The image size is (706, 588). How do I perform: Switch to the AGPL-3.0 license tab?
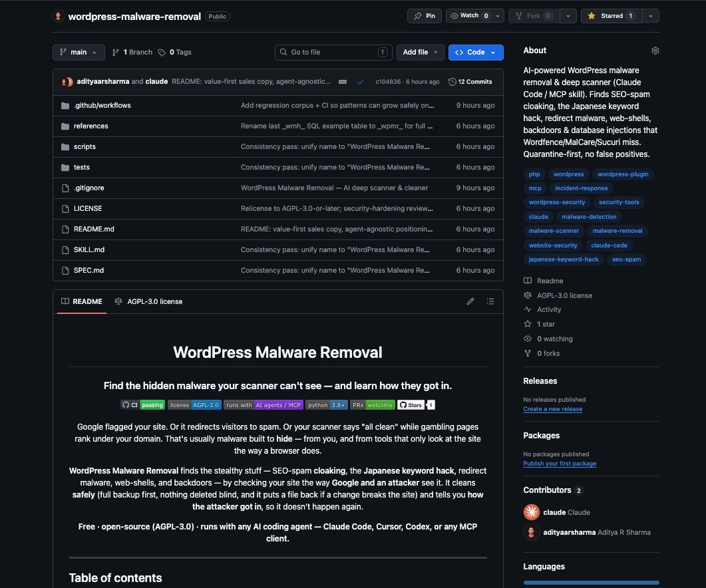pyautogui.click(x=148, y=301)
